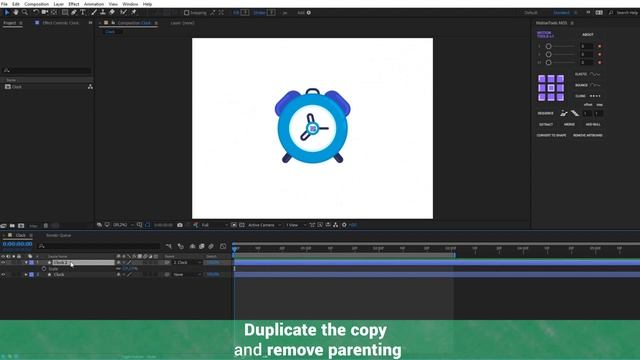Open the viewer magnification dropdown
Viewport: 640px width, 360px height.
point(123,225)
